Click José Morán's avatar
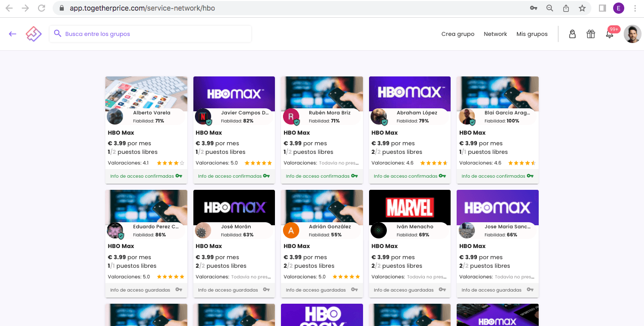This screenshot has height=326, width=644. point(203,230)
